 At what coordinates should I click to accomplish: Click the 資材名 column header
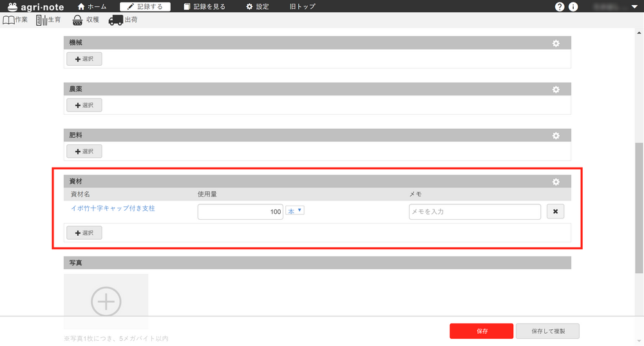(x=80, y=194)
